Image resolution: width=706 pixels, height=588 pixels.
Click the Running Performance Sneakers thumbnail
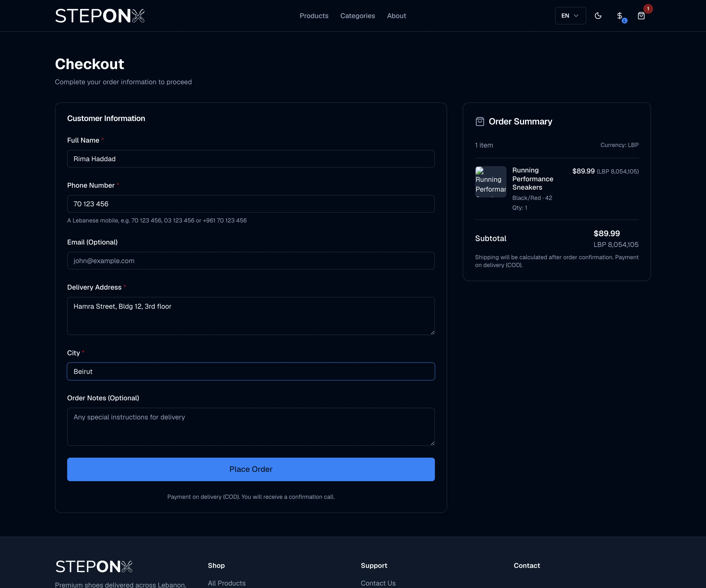491,182
